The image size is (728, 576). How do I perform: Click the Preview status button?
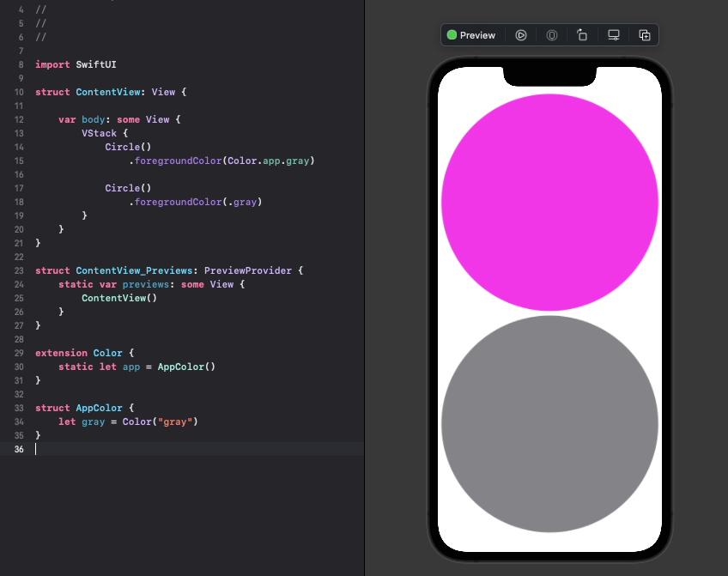(471, 35)
